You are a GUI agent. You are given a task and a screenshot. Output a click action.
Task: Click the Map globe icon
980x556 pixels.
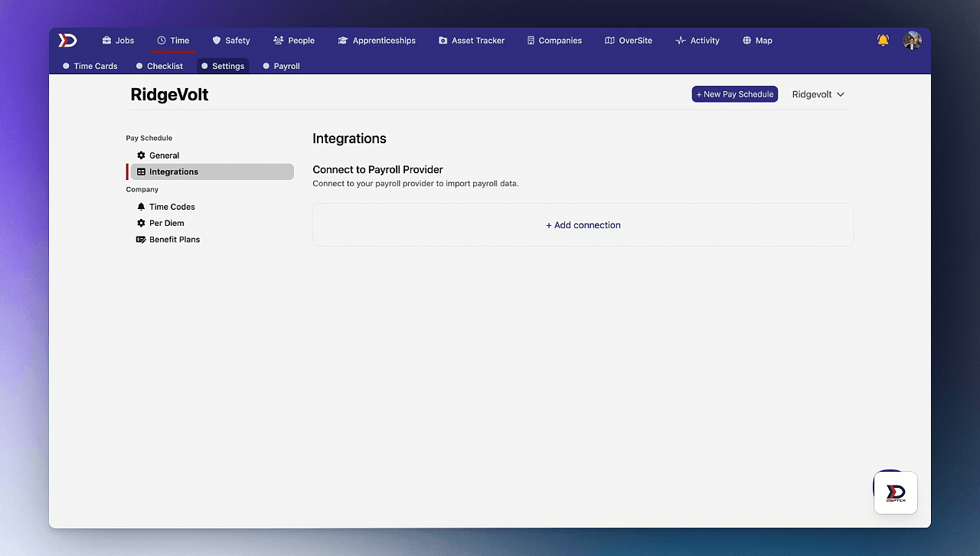point(746,41)
